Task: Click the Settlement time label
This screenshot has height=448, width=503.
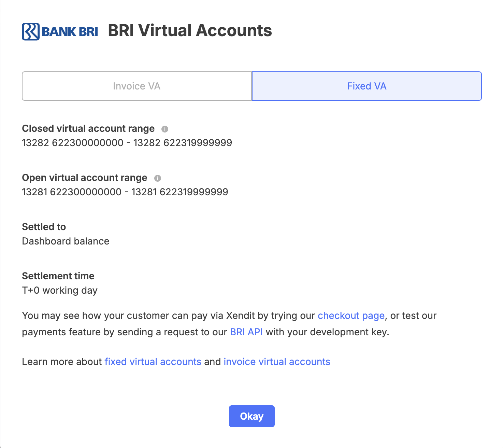Action: [x=58, y=276]
